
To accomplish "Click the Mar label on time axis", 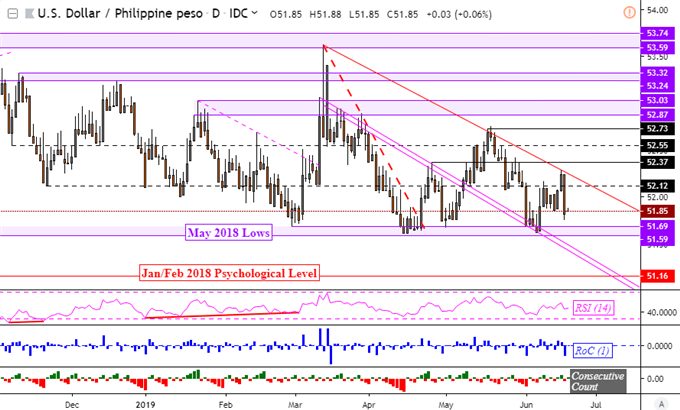I will (295, 405).
